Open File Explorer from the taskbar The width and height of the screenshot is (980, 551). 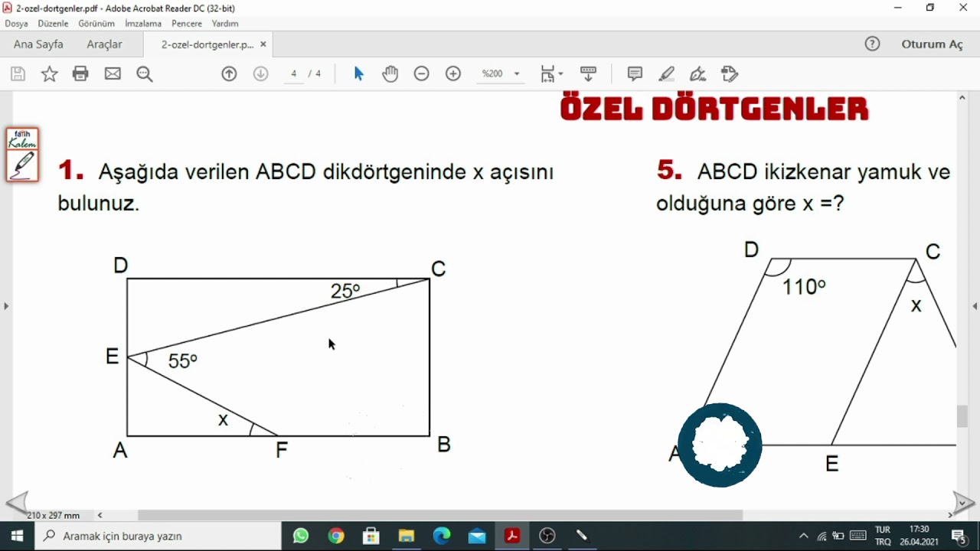point(407,536)
